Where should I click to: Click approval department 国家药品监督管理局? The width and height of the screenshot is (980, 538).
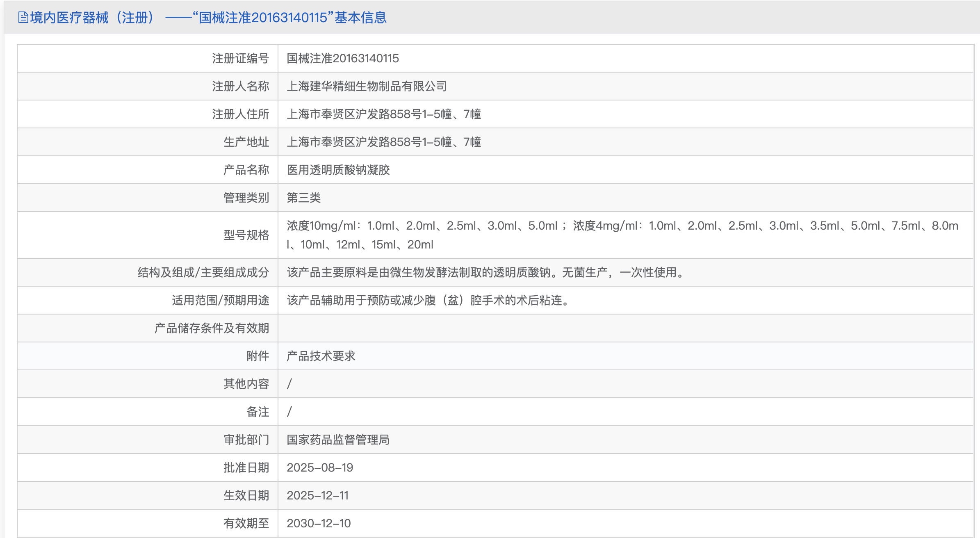[x=338, y=440]
